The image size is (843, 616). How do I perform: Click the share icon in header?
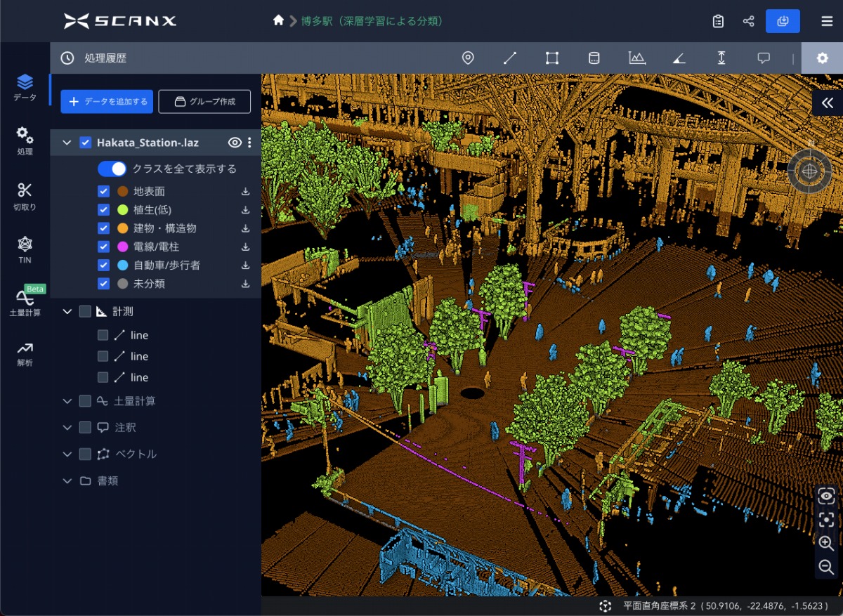pyautogui.click(x=748, y=21)
